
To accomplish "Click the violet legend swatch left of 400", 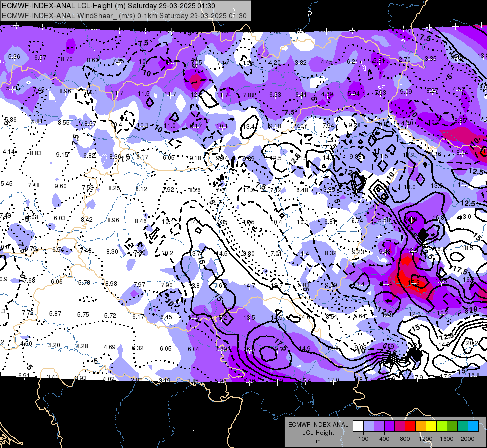I will click(379, 426).
